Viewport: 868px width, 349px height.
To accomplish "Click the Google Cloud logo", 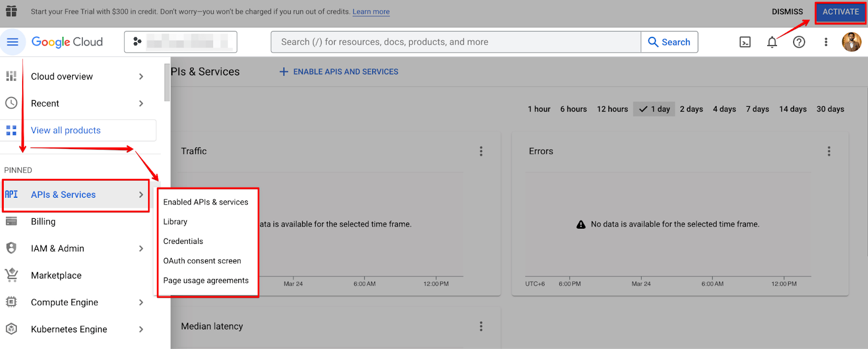I will pos(67,42).
